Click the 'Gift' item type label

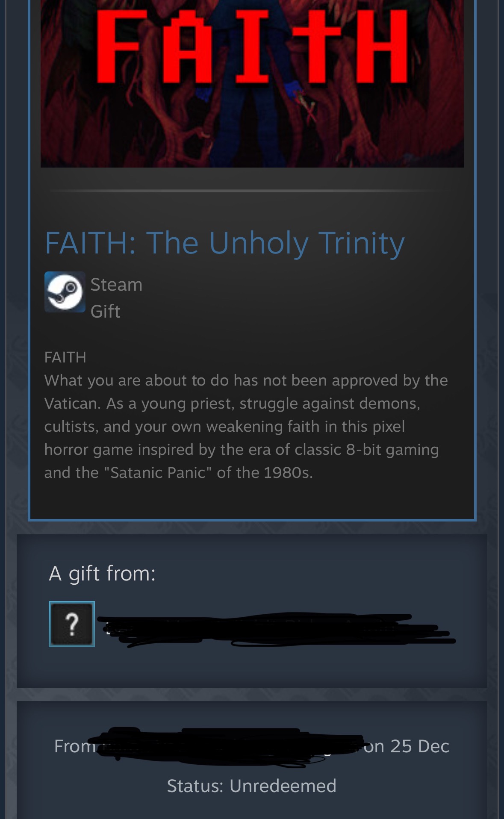coord(105,311)
